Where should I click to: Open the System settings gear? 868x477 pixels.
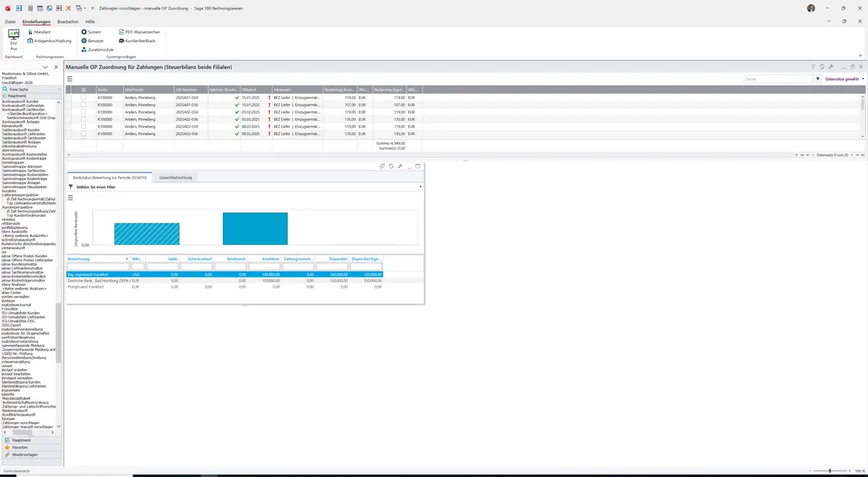(91, 33)
